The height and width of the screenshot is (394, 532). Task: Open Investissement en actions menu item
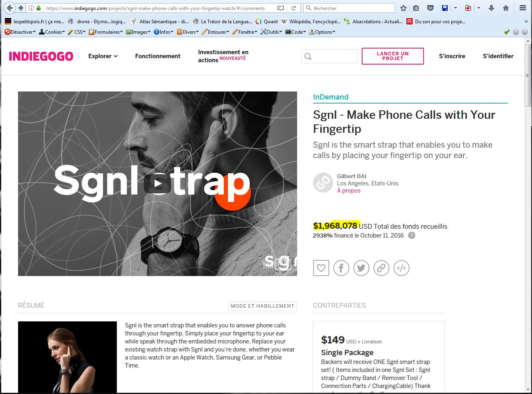coord(223,56)
